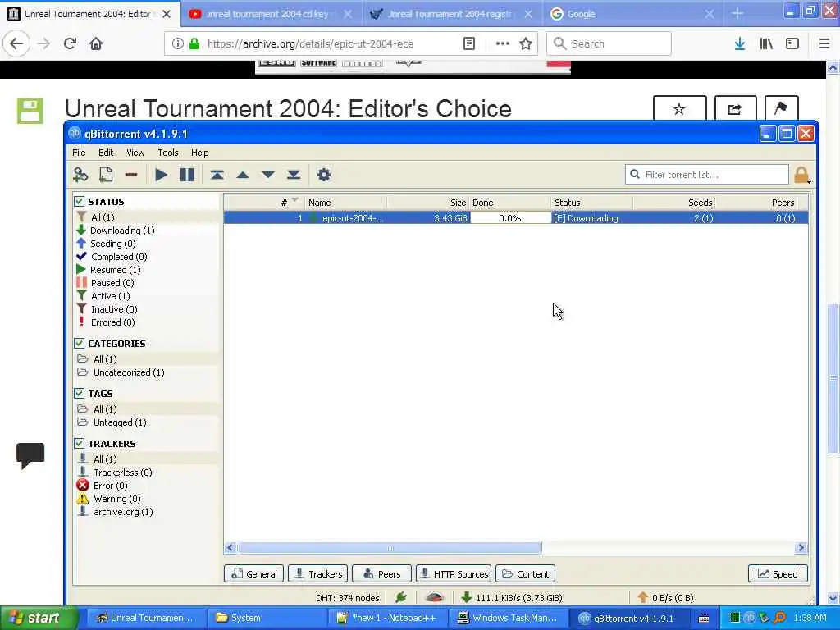840x630 pixels.
Task: Click the black speech bubble reviews icon
Action: coord(30,455)
